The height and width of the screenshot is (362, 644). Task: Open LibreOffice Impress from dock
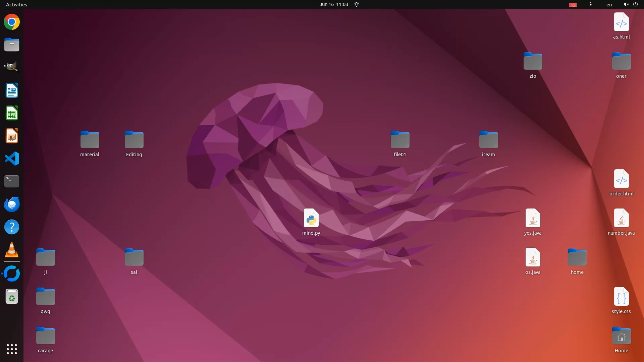pyautogui.click(x=12, y=136)
